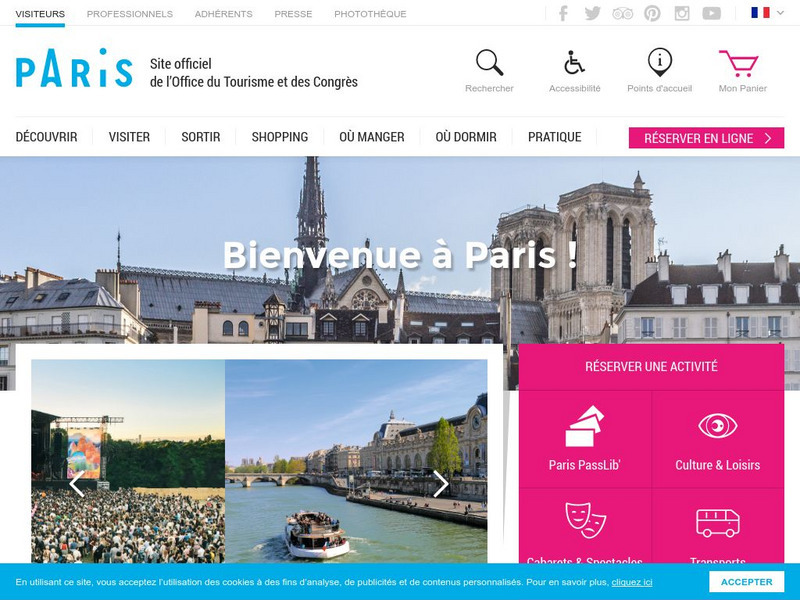Open Points d'accueil info icon
This screenshot has height=600, width=800.
click(660, 62)
